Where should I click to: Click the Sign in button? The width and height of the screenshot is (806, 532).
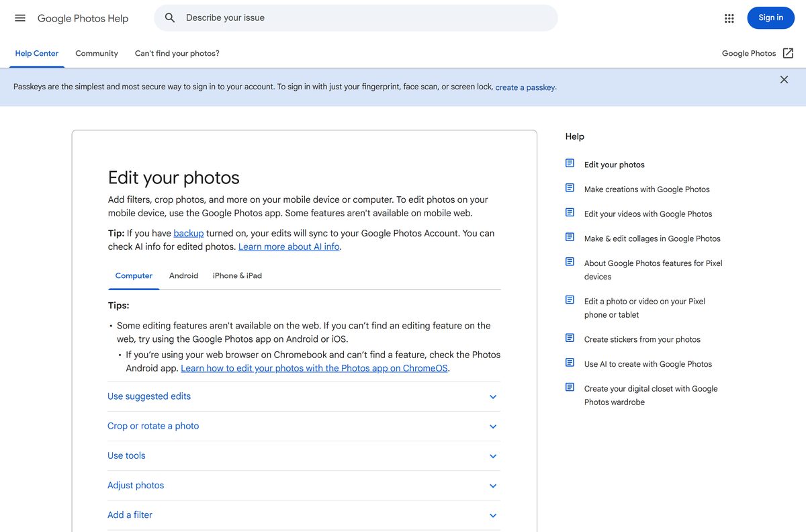pos(770,18)
